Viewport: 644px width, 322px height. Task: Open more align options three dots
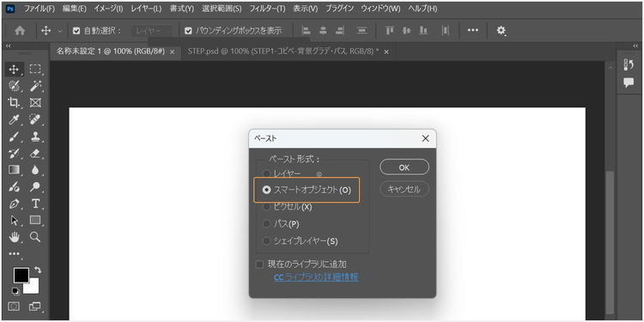tap(473, 30)
